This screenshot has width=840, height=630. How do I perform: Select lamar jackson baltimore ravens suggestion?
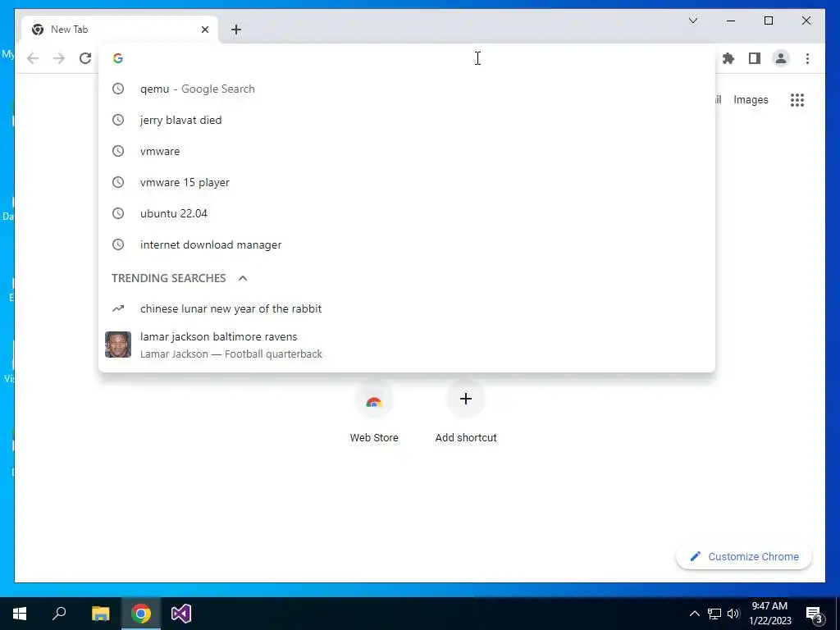click(407, 345)
